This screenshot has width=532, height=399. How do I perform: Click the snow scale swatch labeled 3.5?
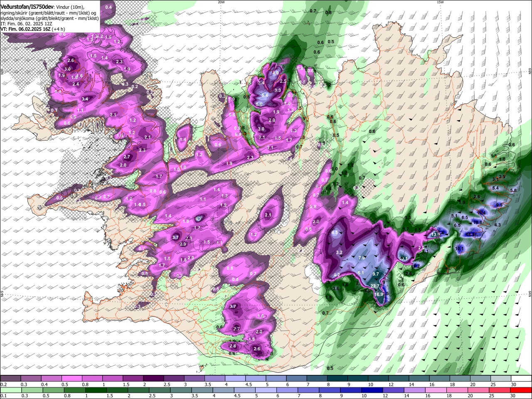tap(215, 379)
